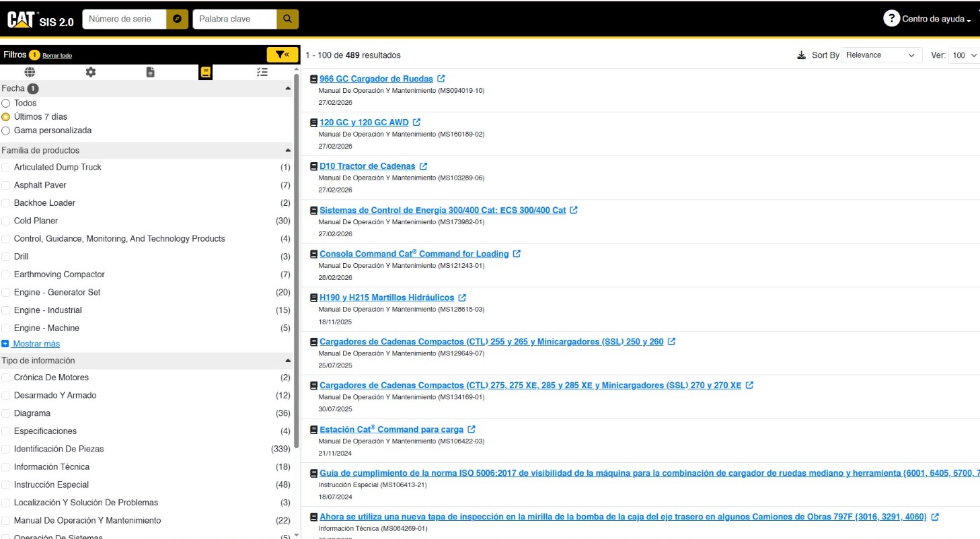Image resolution: width=980 pixels, height=539 pixels.
Task: Click the download icon beside Sort By
Action: coord(801,55)
